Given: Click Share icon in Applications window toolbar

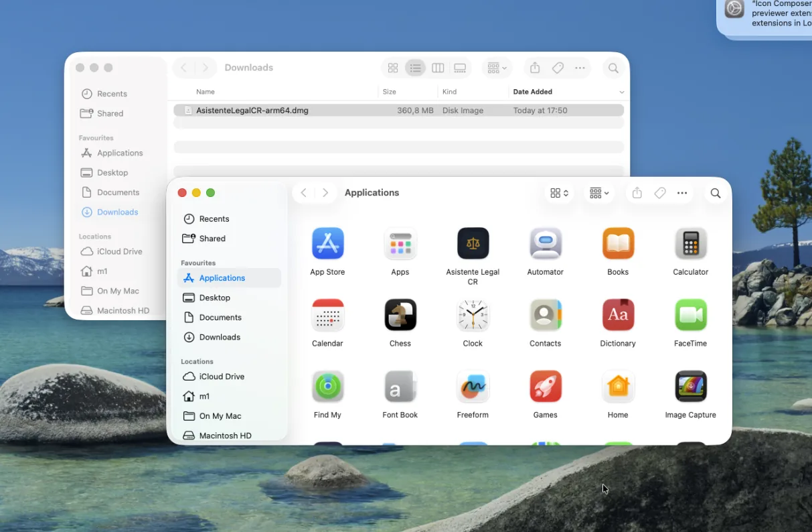Looking at the screenshot, I should [637, 193].
